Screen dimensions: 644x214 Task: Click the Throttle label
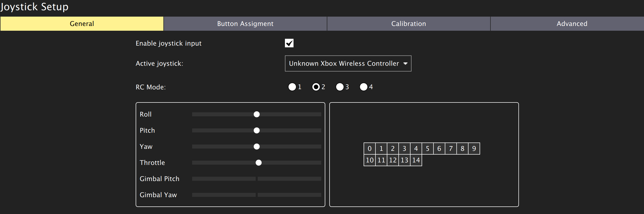coord(152,163)
